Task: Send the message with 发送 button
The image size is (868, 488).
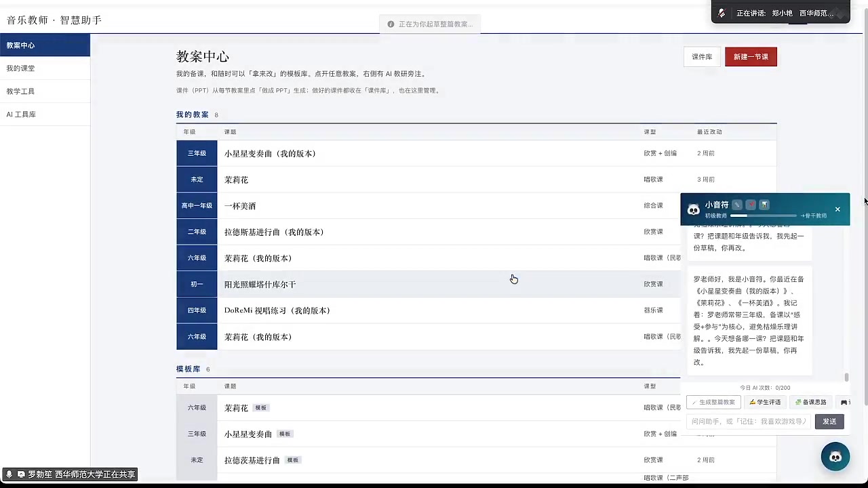Action: tap(829, 422)
